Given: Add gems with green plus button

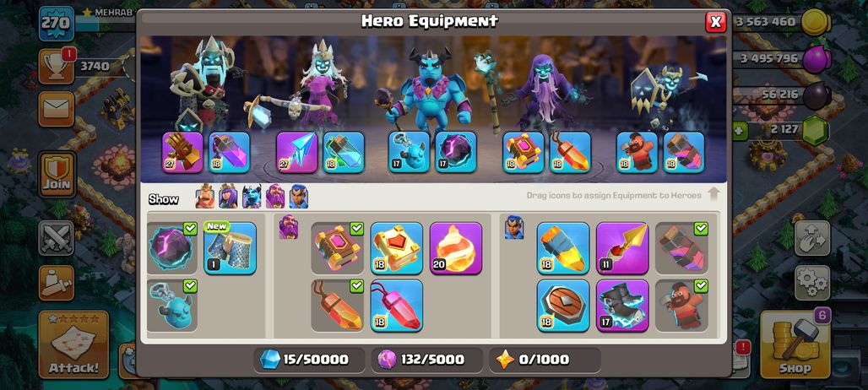Looking at the screenshot, I should (x=740, y=131).
